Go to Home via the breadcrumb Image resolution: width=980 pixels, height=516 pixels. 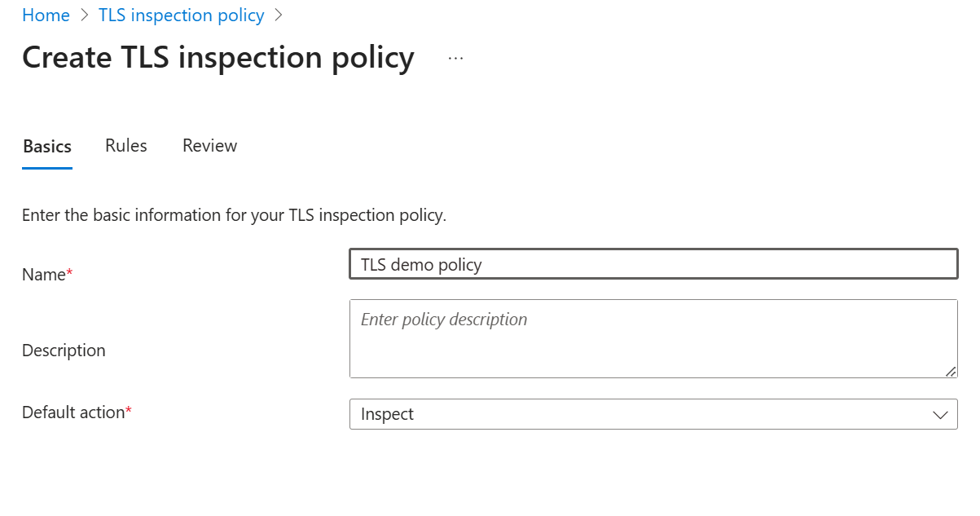pyautogui.click(x=46, y=15)
